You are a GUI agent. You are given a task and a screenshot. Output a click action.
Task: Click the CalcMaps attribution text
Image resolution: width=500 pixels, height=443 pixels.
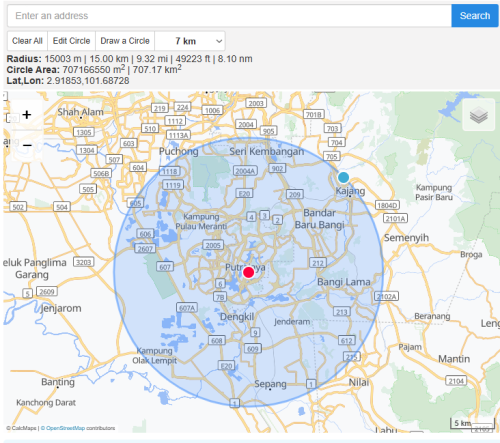(24, 428)
